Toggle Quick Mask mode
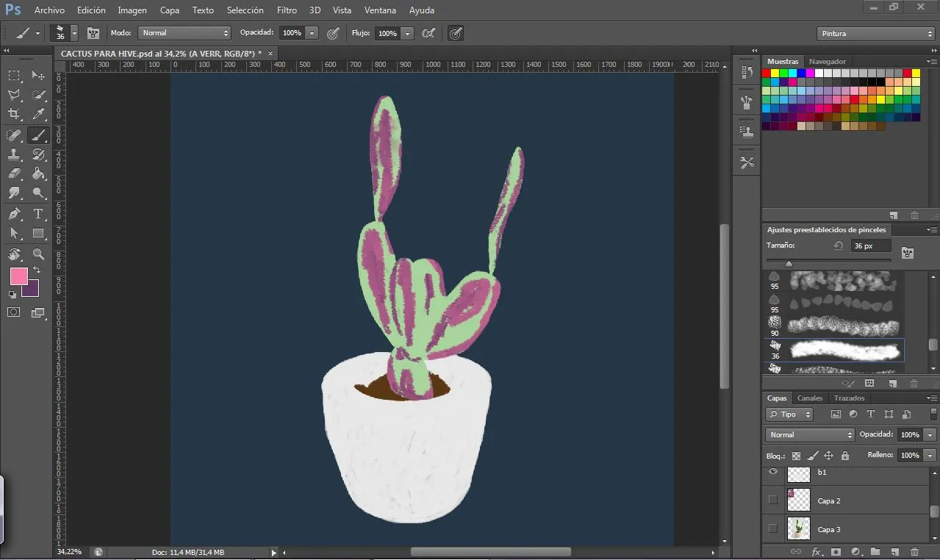 [14, 312]
